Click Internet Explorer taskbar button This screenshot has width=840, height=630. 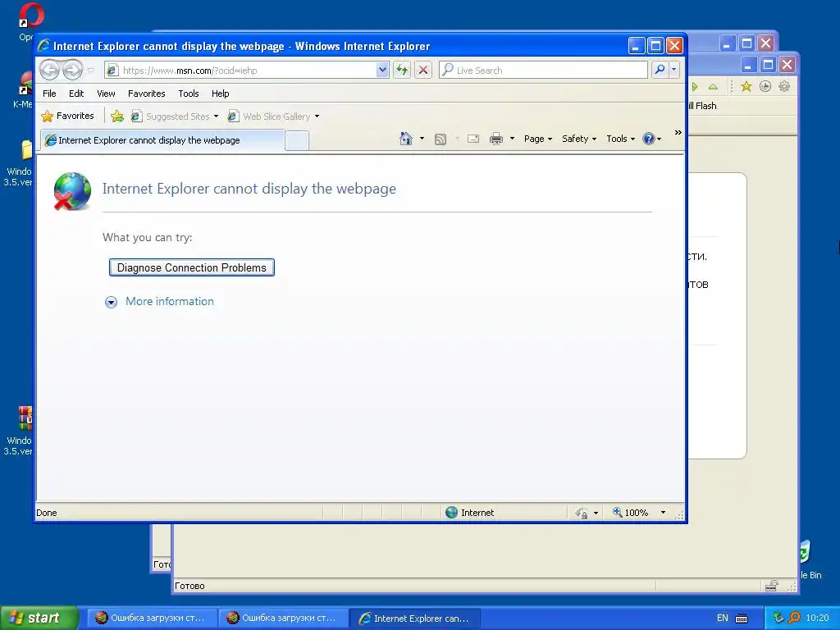click(414, 618)
